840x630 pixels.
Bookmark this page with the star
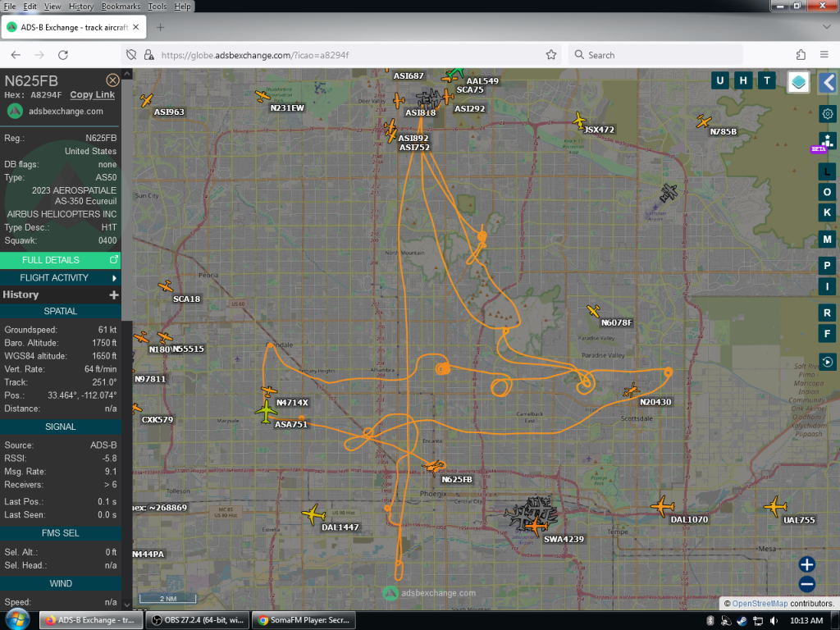coord(550,55)
